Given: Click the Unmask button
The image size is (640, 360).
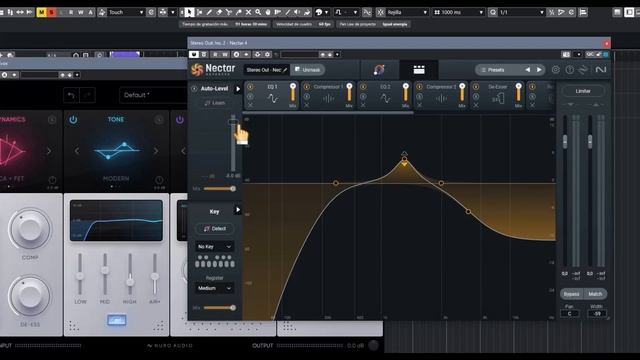Looking at the screenshot, I should click(308, 70).
